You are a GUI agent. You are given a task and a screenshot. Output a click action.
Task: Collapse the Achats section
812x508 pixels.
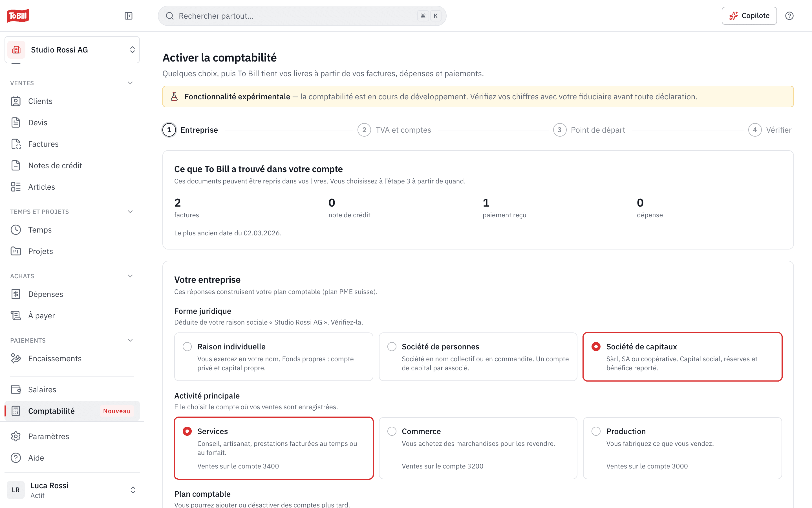(130, 276)
